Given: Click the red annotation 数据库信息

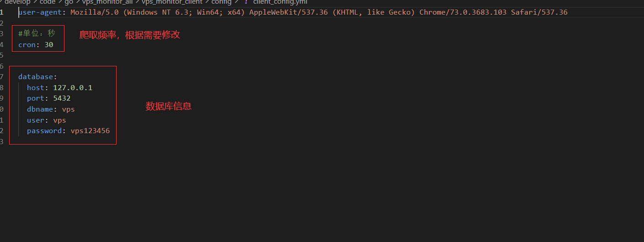Looking at the screenshot, I should coord(168,107).
